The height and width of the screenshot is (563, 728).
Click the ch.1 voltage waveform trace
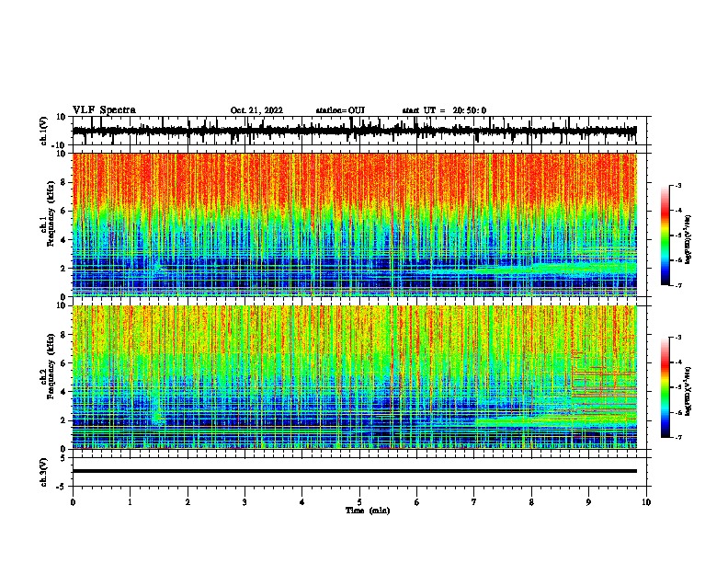point(354,131)
